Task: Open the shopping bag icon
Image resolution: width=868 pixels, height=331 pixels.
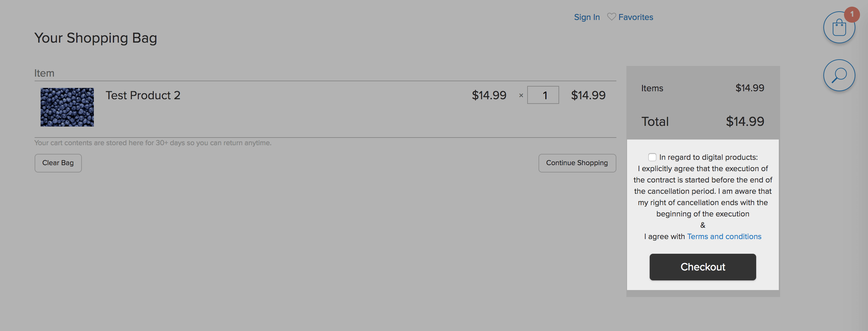Action: (x=839, y=28)
